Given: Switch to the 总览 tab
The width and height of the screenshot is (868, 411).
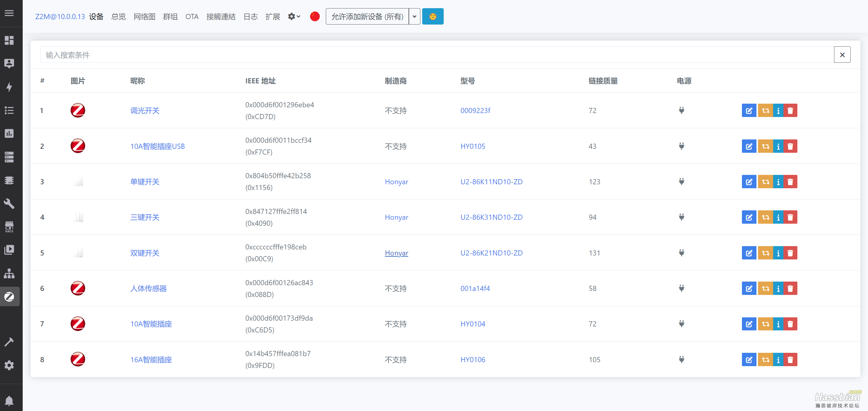Looking at the screenshot, I should [118, 16].
